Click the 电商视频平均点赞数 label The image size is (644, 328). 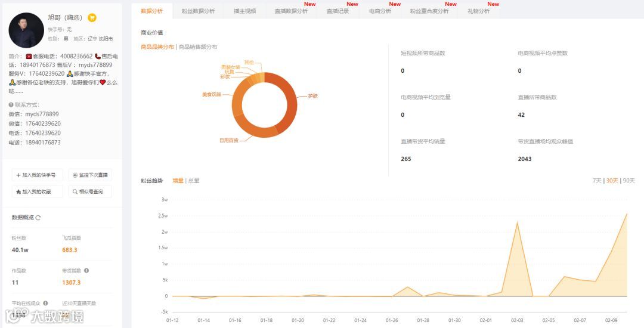pyautogui.click(x=543, y=53)
